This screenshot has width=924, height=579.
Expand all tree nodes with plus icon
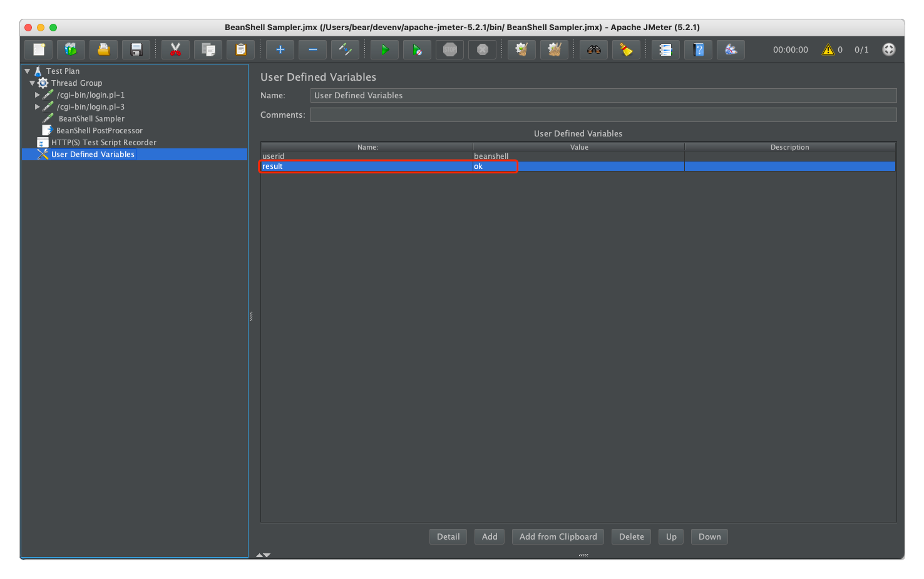click(x=280, y=49)
